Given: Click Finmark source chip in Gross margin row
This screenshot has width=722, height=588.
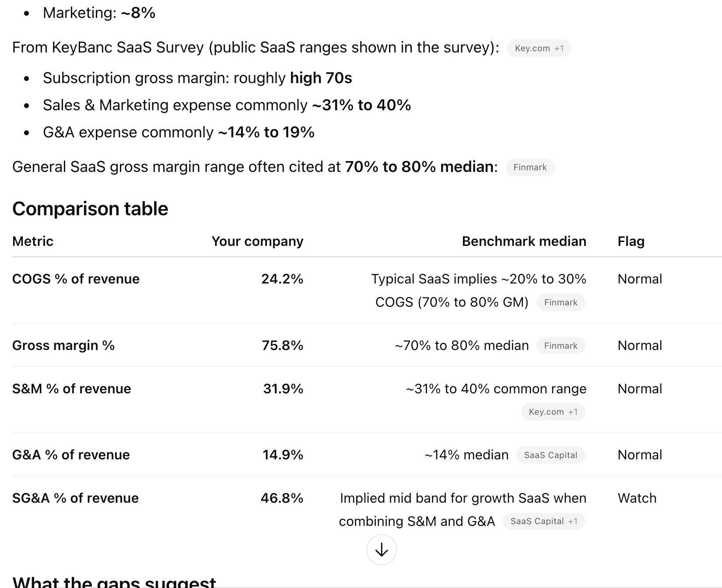Looking at the screenshot, I should pyautogui.click(x=561, y=346).
